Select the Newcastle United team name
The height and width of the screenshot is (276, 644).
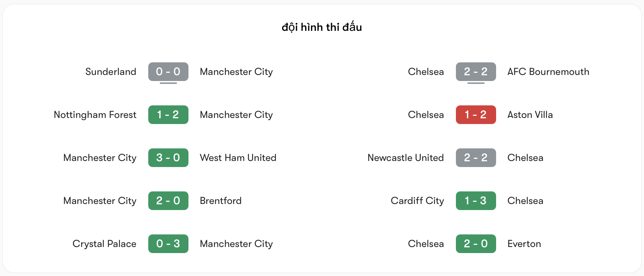[x=405, y=158]
